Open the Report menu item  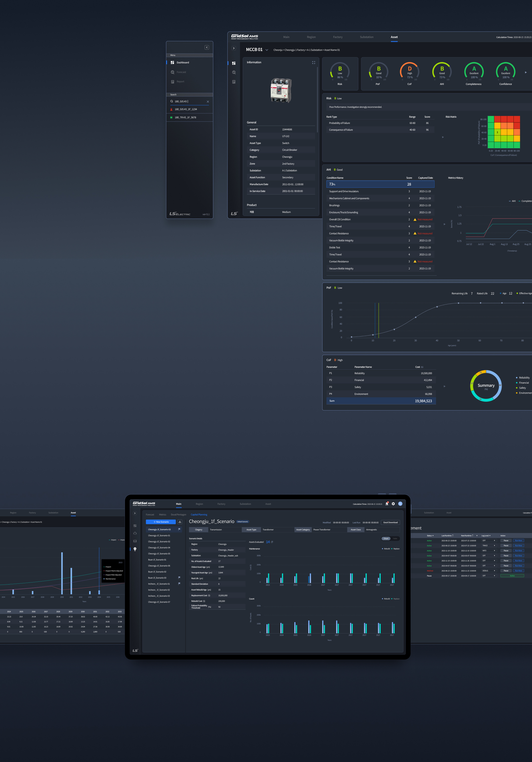(180, 82)
